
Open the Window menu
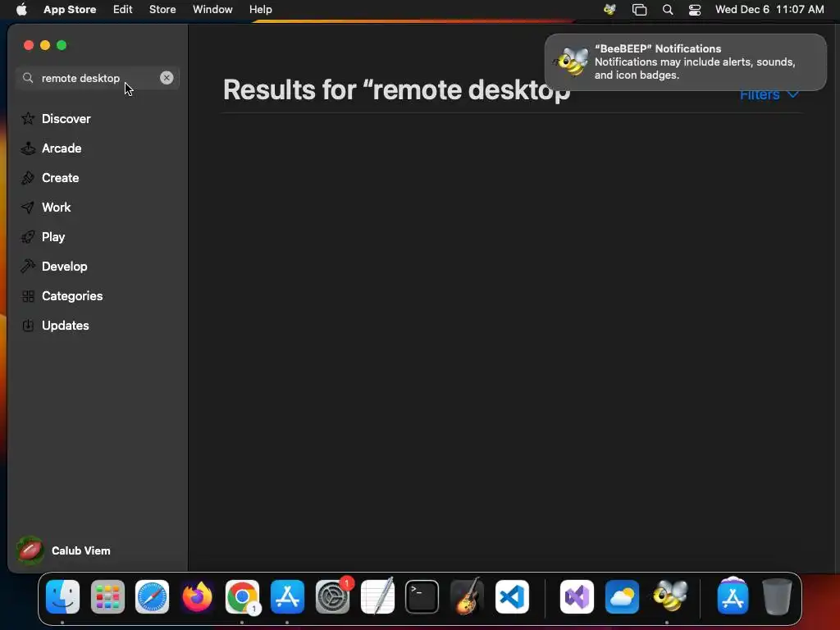point(212,10)
